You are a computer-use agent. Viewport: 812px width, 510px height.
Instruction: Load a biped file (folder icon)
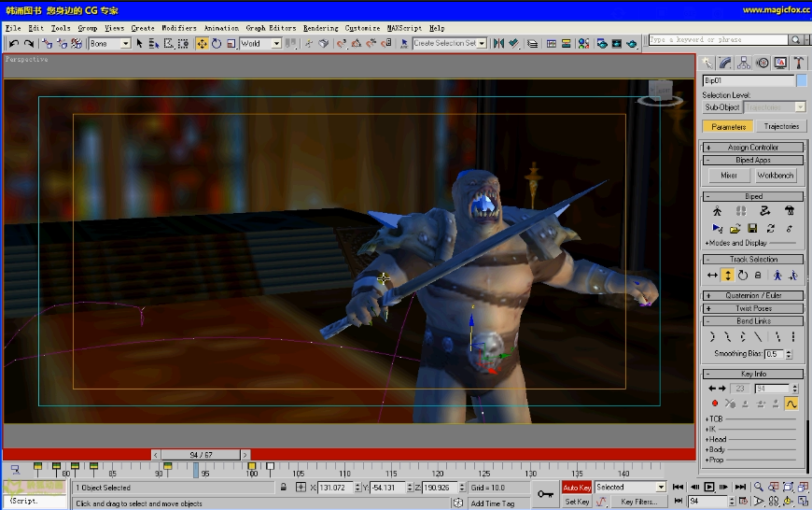(735, 229)
